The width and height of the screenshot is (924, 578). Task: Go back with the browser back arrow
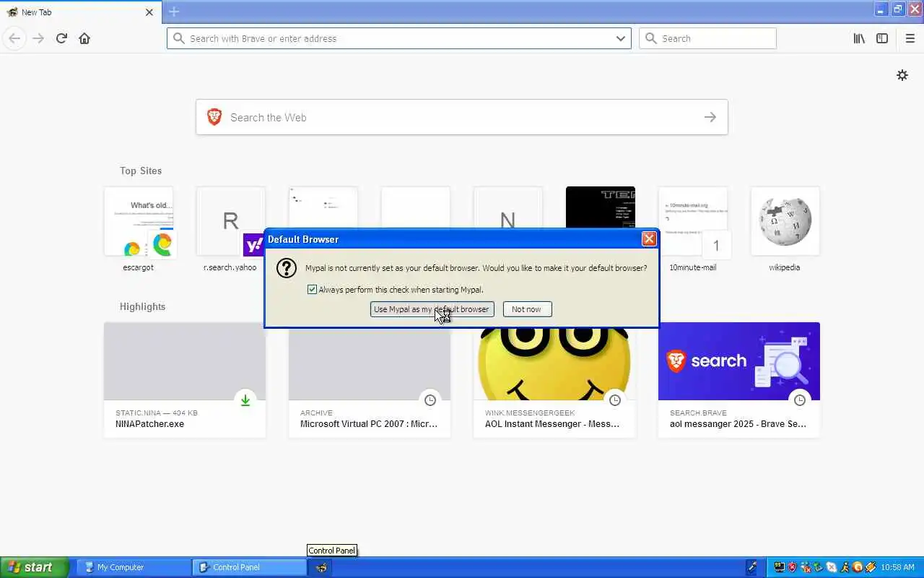14,38
